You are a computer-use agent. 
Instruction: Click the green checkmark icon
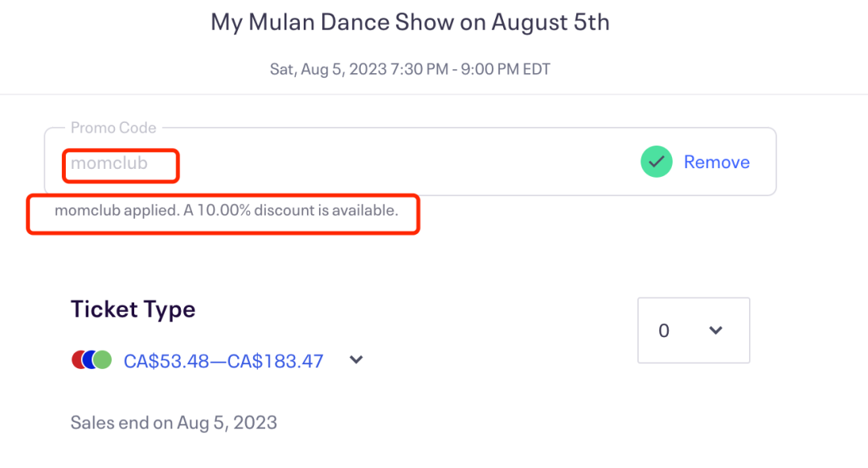coord(657,162)
